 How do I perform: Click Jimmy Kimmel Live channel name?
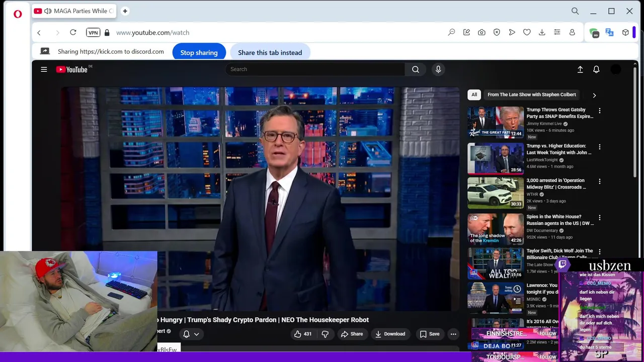[544, 124]
